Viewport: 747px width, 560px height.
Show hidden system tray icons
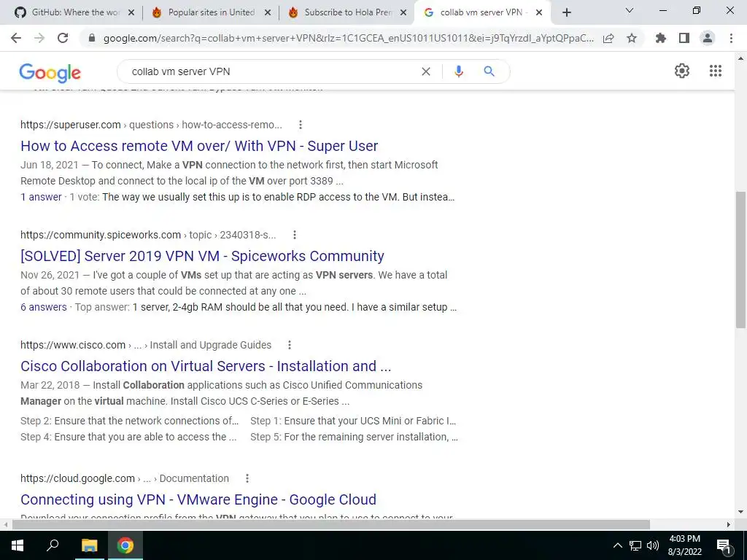coord(617,545)
